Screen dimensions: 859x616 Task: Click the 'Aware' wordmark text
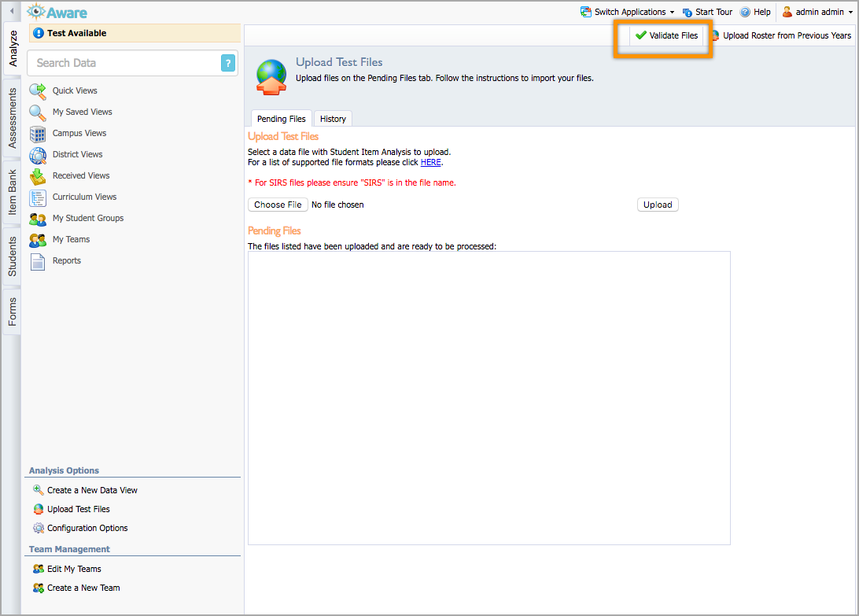(67, 13)
